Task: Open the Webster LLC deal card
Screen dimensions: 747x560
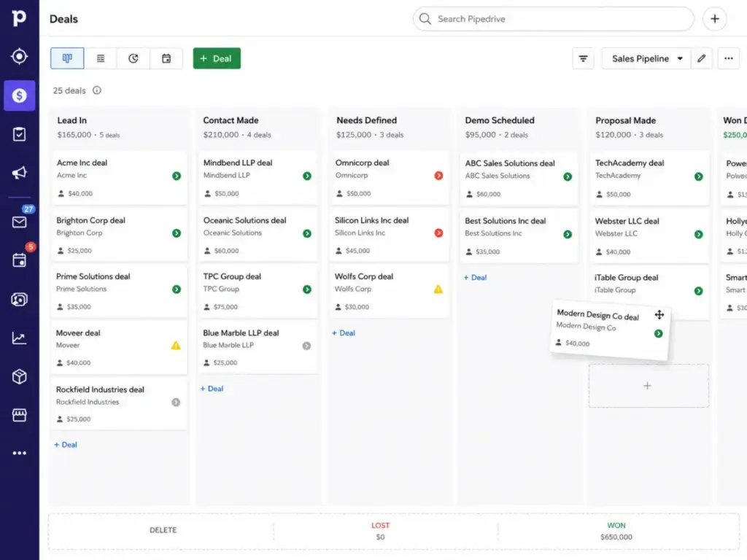Action: pyautogui.click(x=649, y=236)
